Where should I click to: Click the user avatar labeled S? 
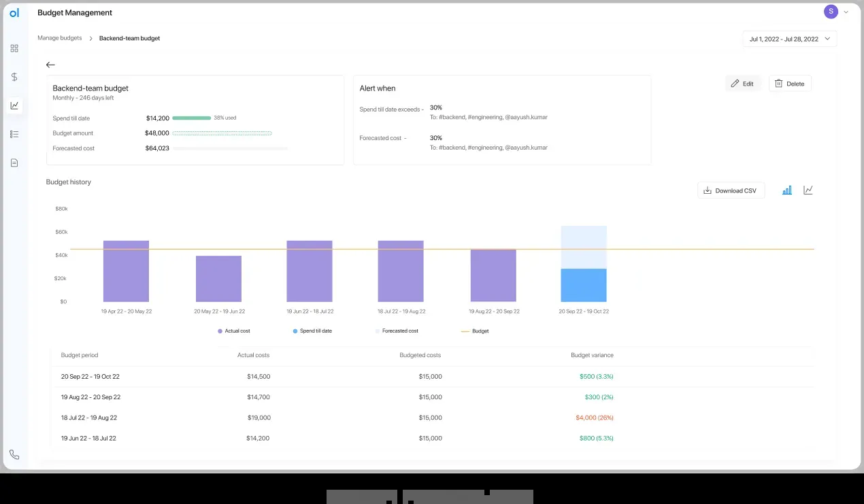(831, 12)
